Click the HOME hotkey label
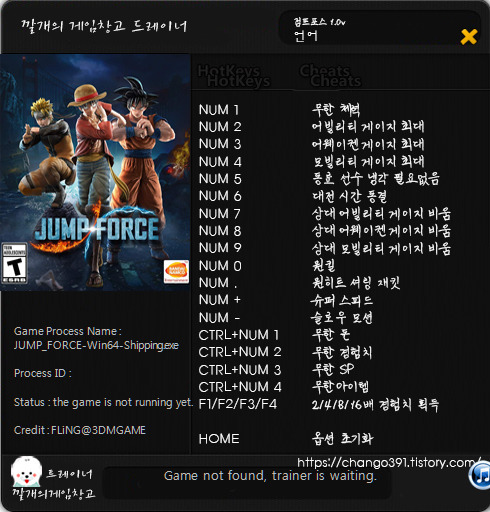 (219, 439)
